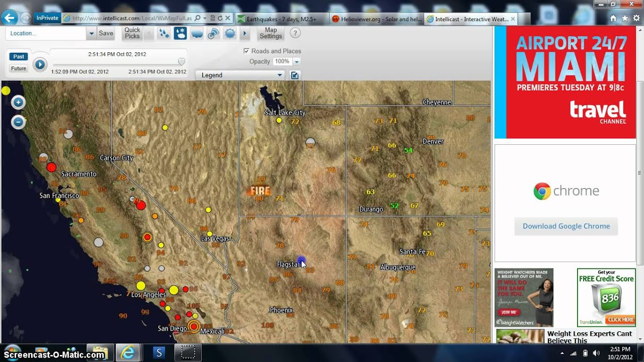Open the browser Tools gear icon
The width and height of the screenshot is (644, 362).
(x=636, y=18)
